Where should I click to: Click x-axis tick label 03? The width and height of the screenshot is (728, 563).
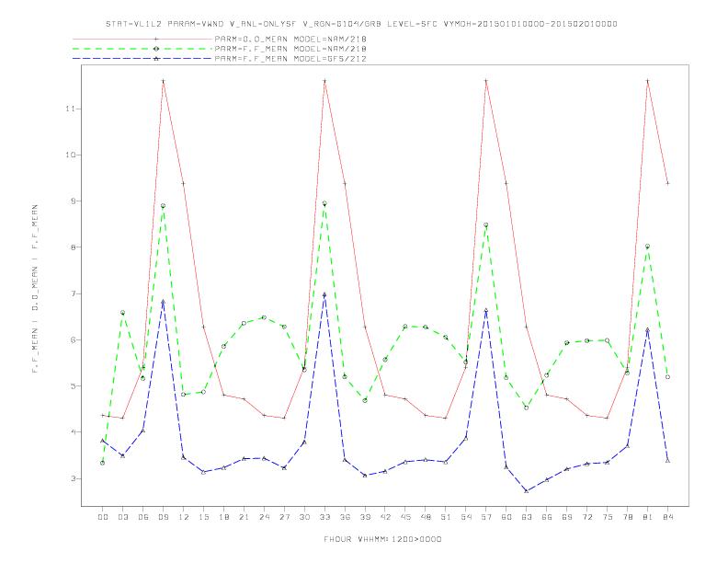click(x=122, y=517)
